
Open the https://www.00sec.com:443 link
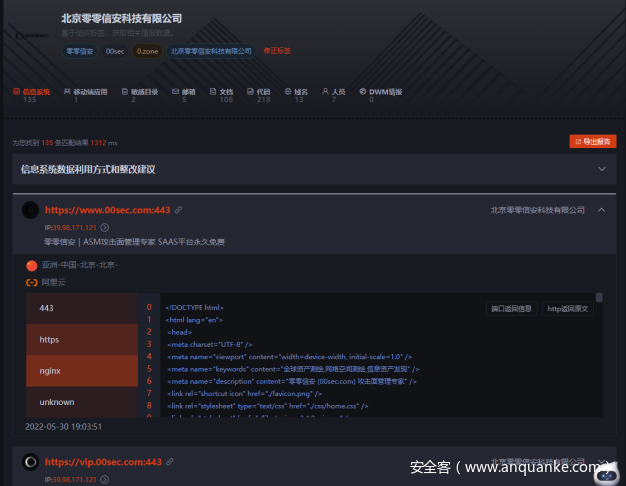click(107, 210)
